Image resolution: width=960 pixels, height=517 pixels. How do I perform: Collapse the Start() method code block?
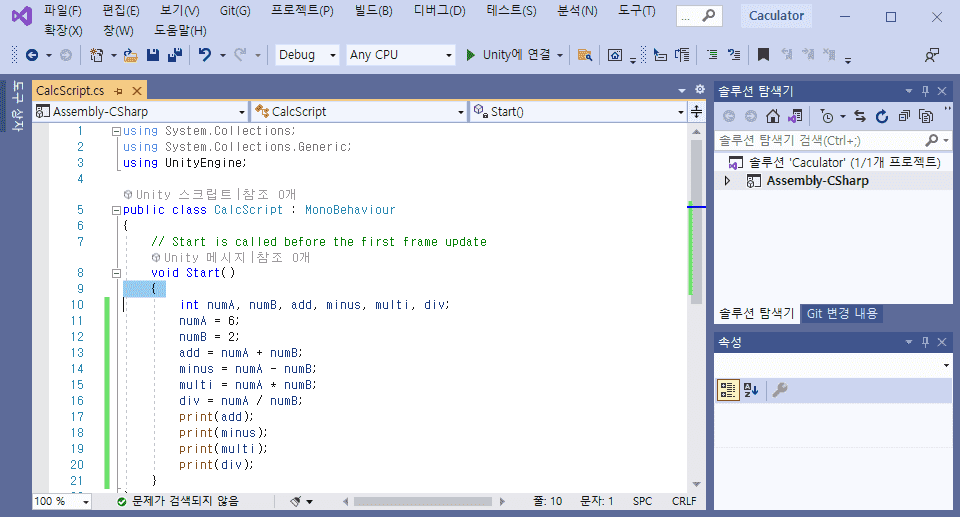[x=117, y=273]
